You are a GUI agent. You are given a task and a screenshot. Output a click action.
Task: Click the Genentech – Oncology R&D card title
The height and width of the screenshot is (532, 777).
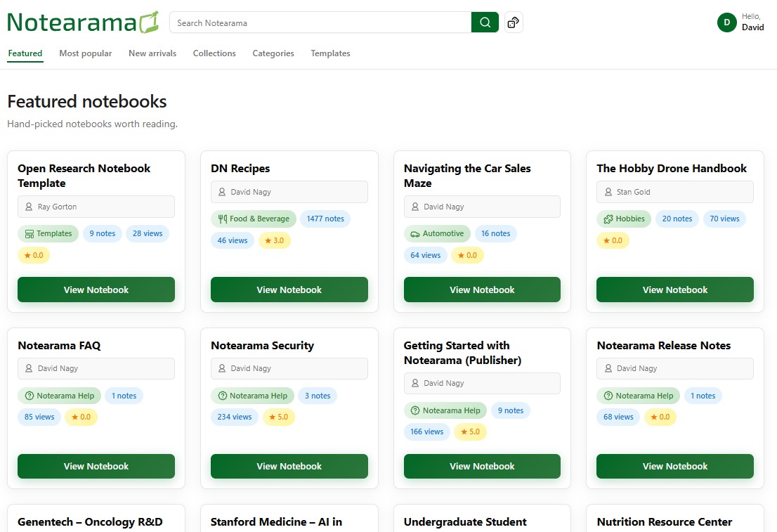[90, 522]
